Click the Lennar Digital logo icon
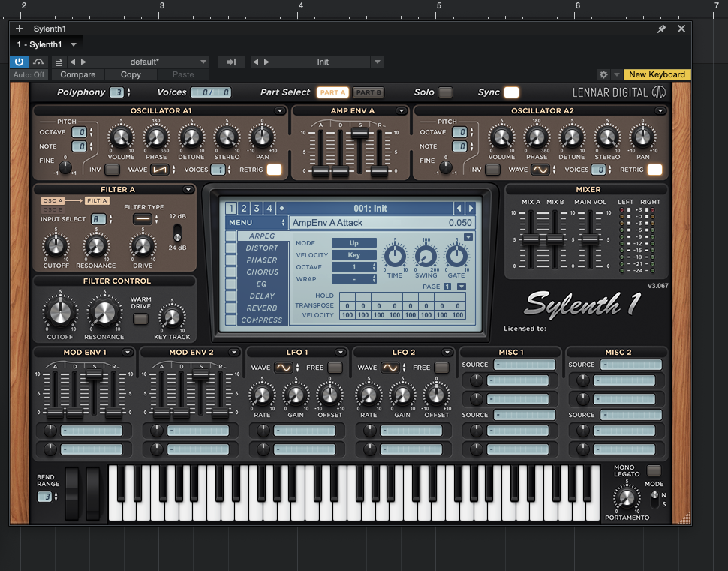Viewport: 728px width, 571px height. tap(659, 92)
